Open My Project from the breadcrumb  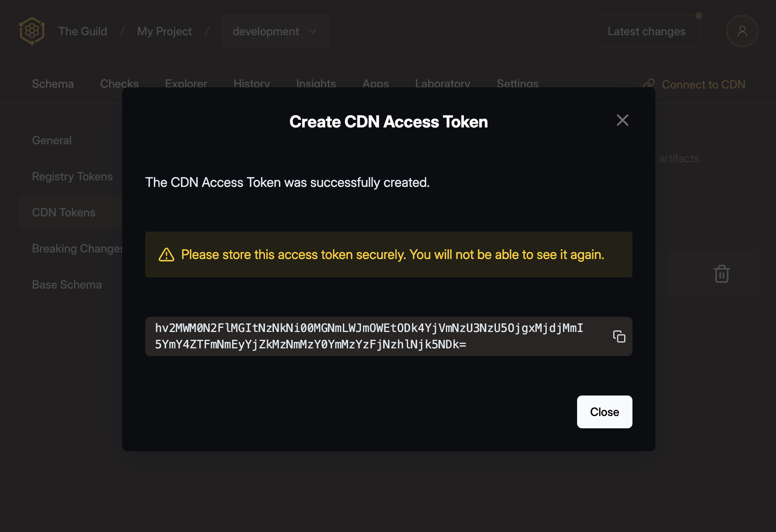click(164, 31)
